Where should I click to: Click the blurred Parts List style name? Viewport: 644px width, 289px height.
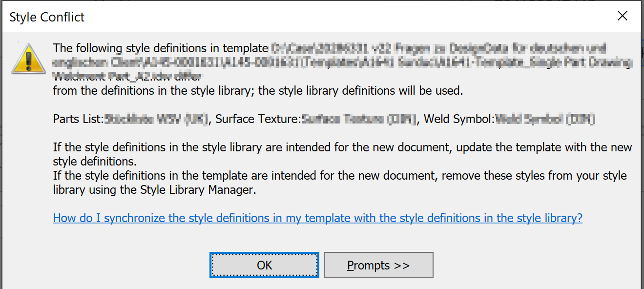click(157, 119)
